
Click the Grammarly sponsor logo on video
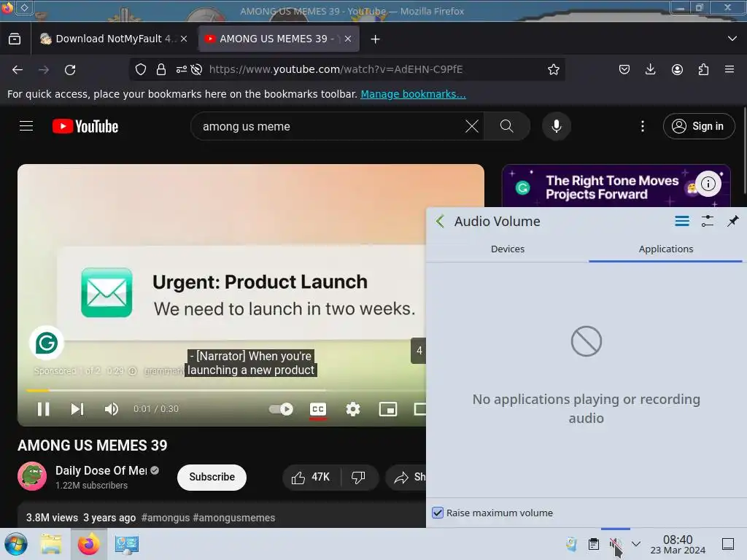[x=47, y=343]
